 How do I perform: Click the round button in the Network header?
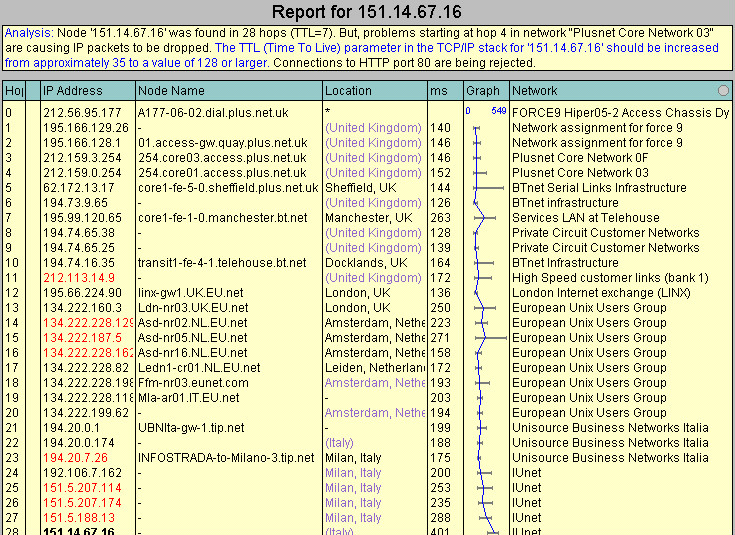[x=723, y=90]
